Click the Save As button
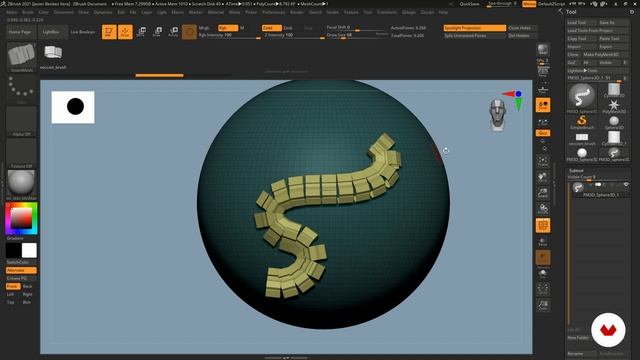Screen dimensions: 640x360 pos(613,22)
